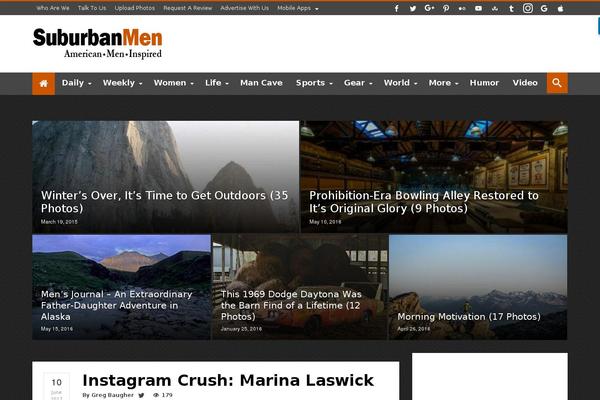Image resolution: width=600 pixels, height=400 pixels.
Task: Open 1969 Dodge Daytona barn find article
Action: point(291,305)
